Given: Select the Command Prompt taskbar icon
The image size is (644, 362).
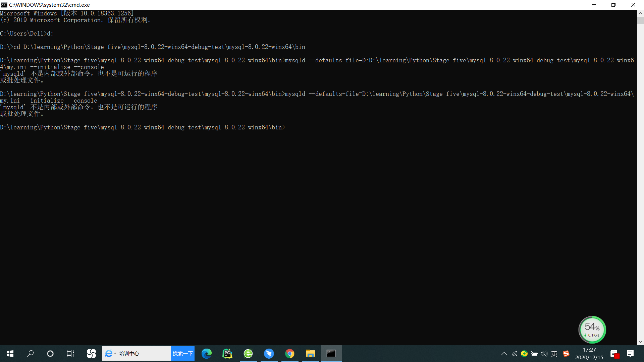Looking at the screenshot, I should point(331,354).
